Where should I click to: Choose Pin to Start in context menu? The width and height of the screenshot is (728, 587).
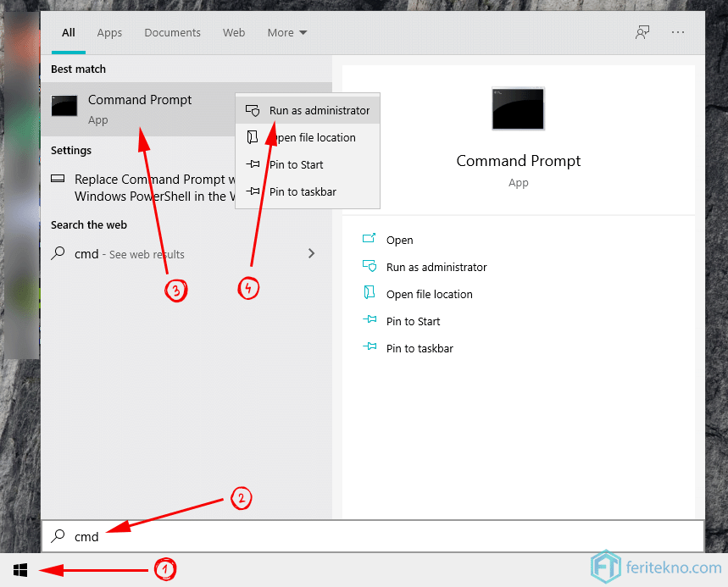click(308, 164)
